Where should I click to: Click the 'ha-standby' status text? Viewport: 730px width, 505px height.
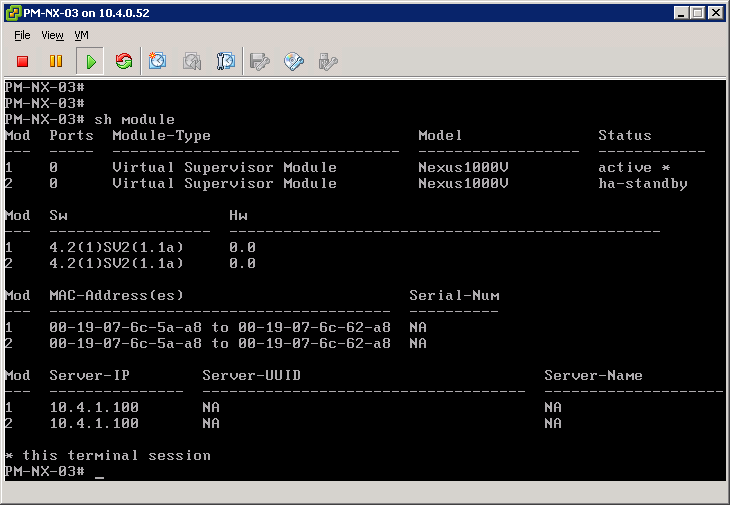[643, 184]
